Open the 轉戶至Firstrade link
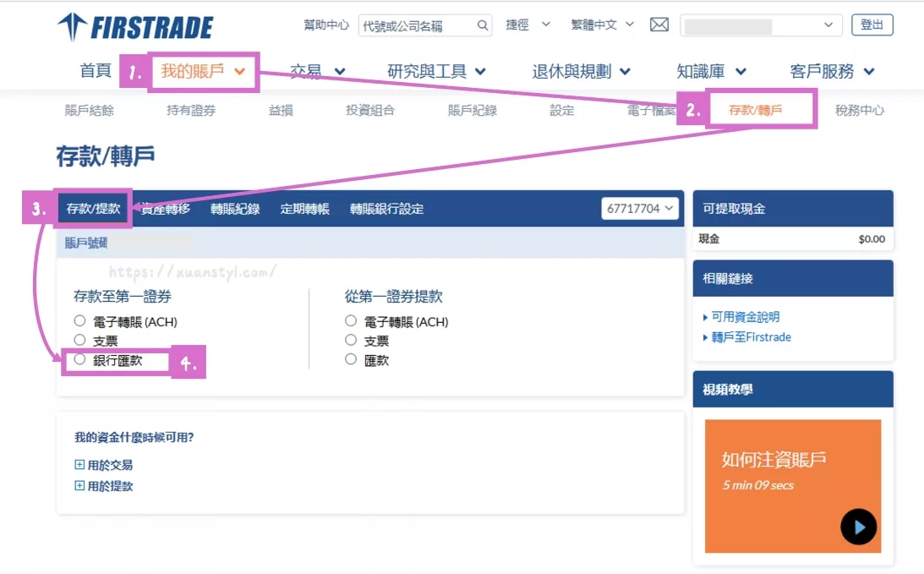The height and width of the screenshot is (574, 924). 752,337
